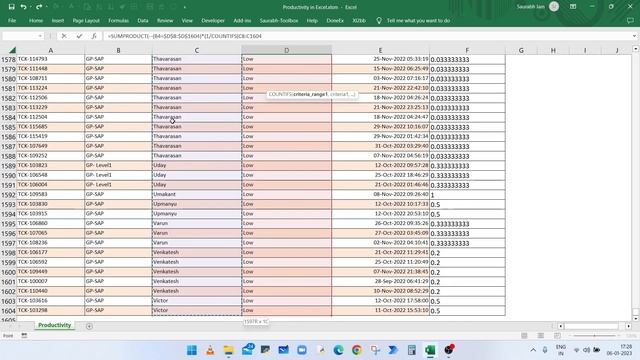The height and width of the screenshot is (360, 640).
Task: Open the Tell me lightbulb search
Action: click(379, 20)
